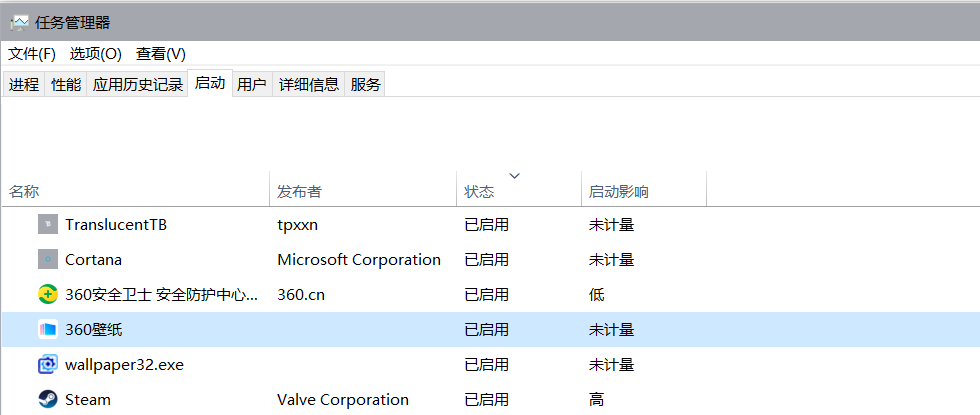Image resolution: width=980 pixels, height=415 pixels.
Task: Click the wallpaper32.exe app icon
Action: pyautogui.click(x=48, y=364)
